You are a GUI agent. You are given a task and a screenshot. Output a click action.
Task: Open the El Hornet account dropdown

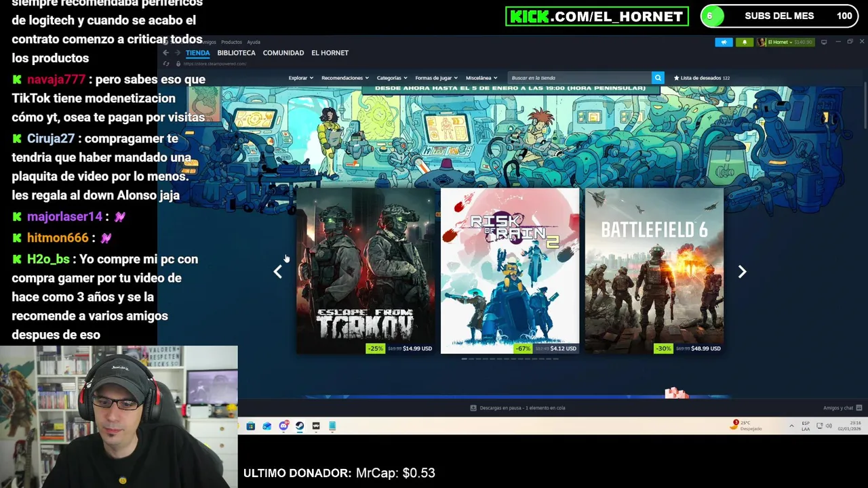click(781, 42)
